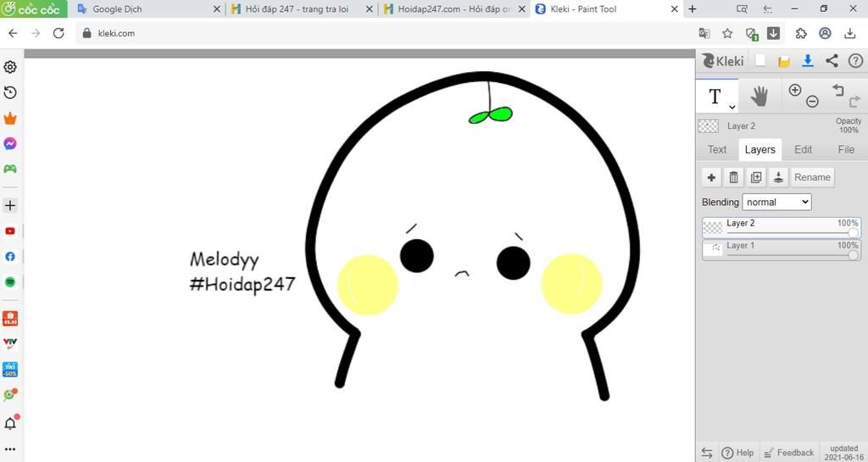Merge layer down
The image size is (868, 462).
(778, 178)
